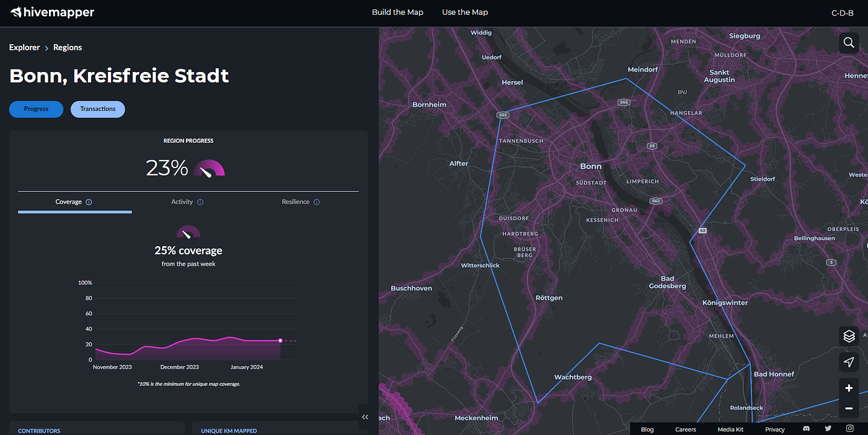This screenshot has height=435, width=868.
Task: Open the map search magnifier
Action: pyautogui.click(x=849, y=43)
